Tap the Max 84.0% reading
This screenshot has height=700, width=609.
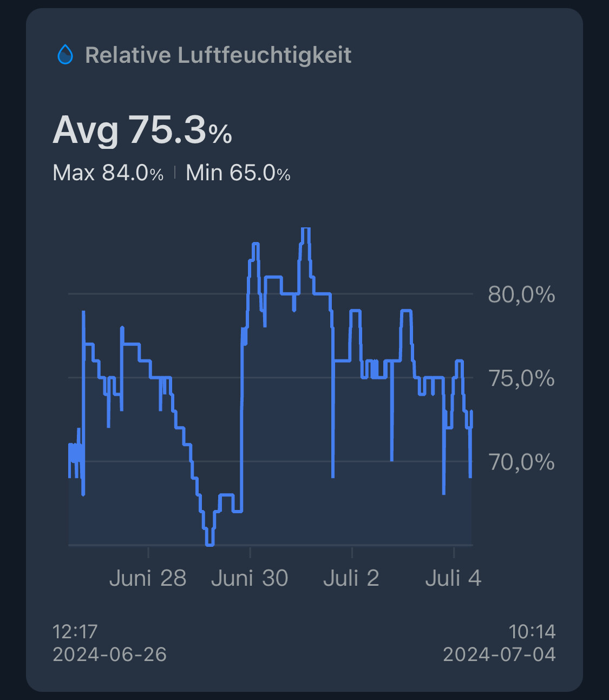[x=108, y=173]
